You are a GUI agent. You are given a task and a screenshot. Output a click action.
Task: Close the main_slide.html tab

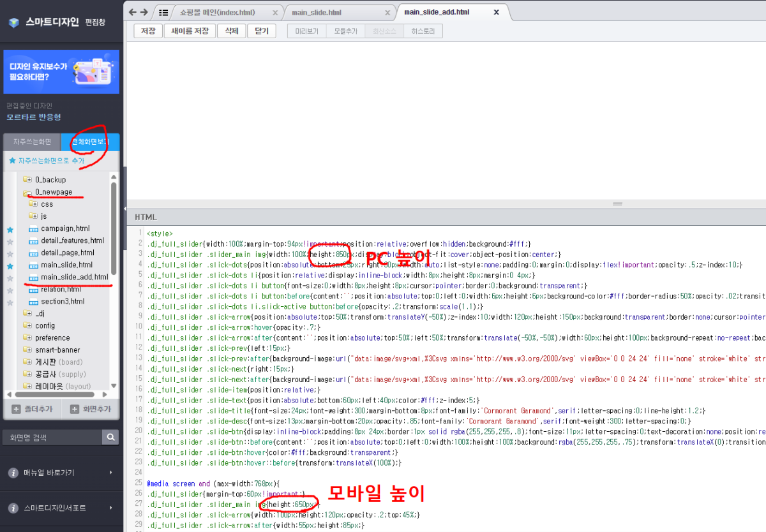click(x=387, y=12)
